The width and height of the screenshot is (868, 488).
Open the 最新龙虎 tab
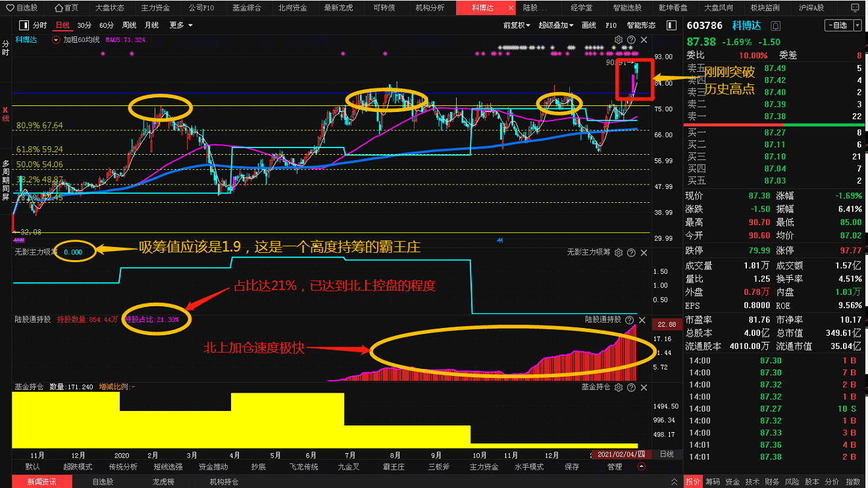339,8
